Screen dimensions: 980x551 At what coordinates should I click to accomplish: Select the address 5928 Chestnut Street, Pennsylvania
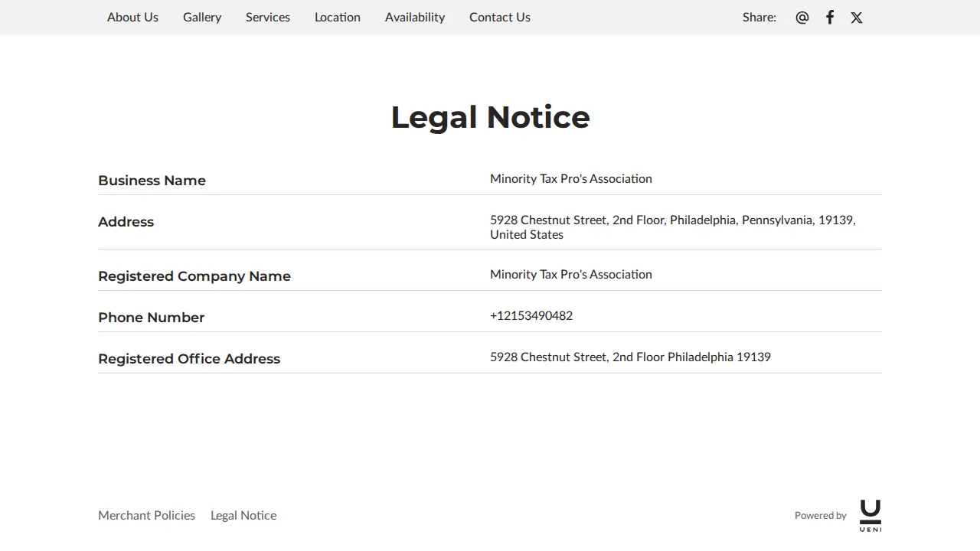[673, 227]
